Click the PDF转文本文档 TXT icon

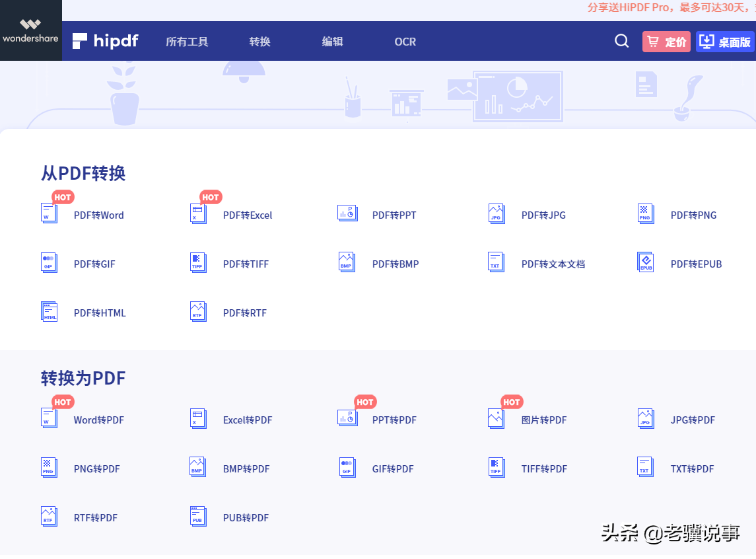[x=497, y=262]
